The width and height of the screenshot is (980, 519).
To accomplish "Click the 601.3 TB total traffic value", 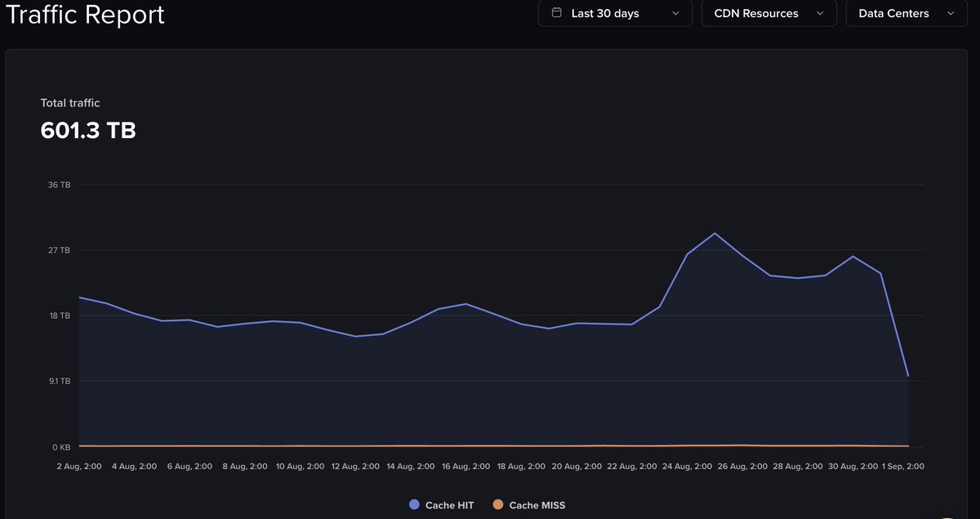I will coord(88,130).
